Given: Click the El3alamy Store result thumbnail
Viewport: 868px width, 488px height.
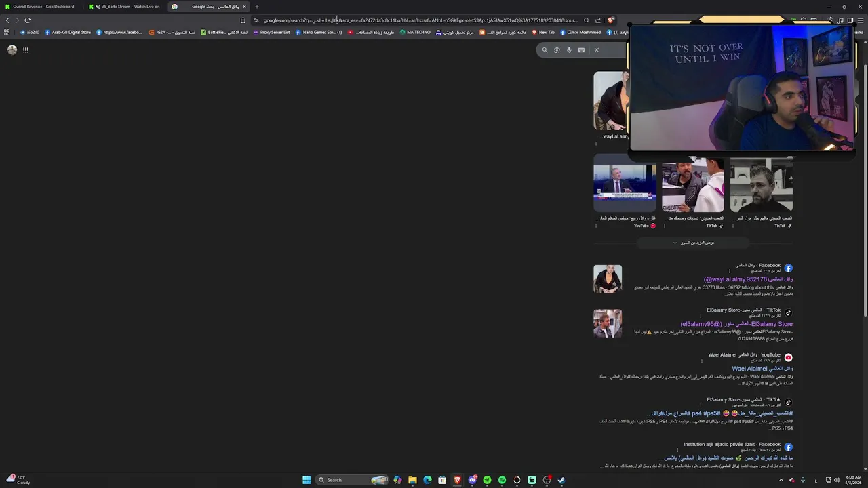Looking at the screenshot, I should tap(608, 323).
